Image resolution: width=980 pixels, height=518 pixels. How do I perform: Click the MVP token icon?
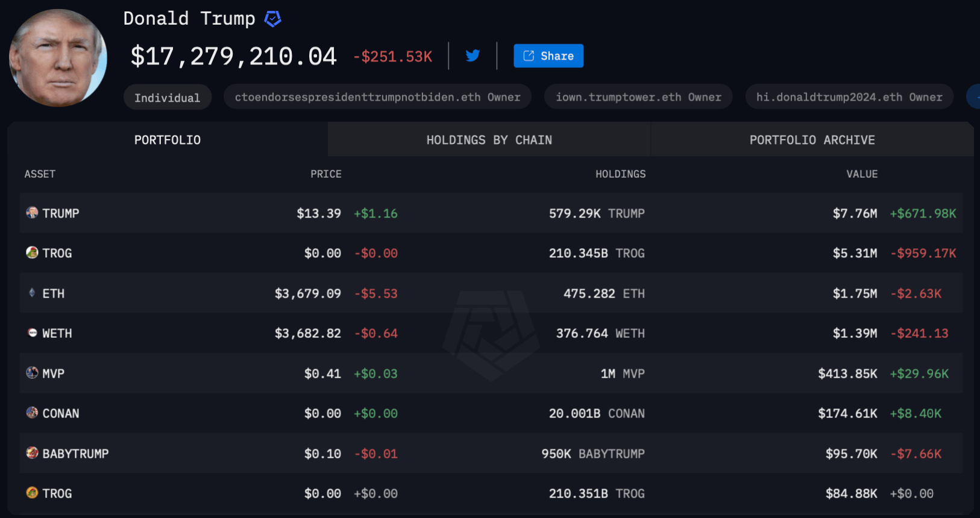pyautogui.click(x=32, y=373)
